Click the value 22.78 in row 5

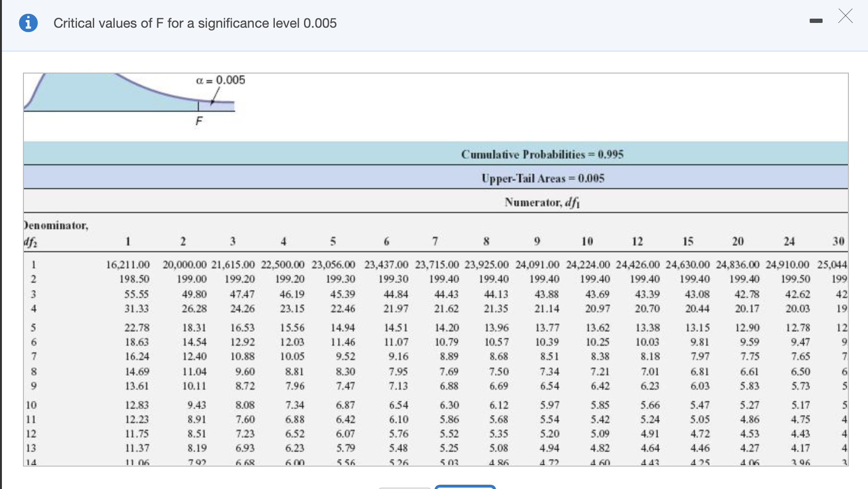[138, 328]
